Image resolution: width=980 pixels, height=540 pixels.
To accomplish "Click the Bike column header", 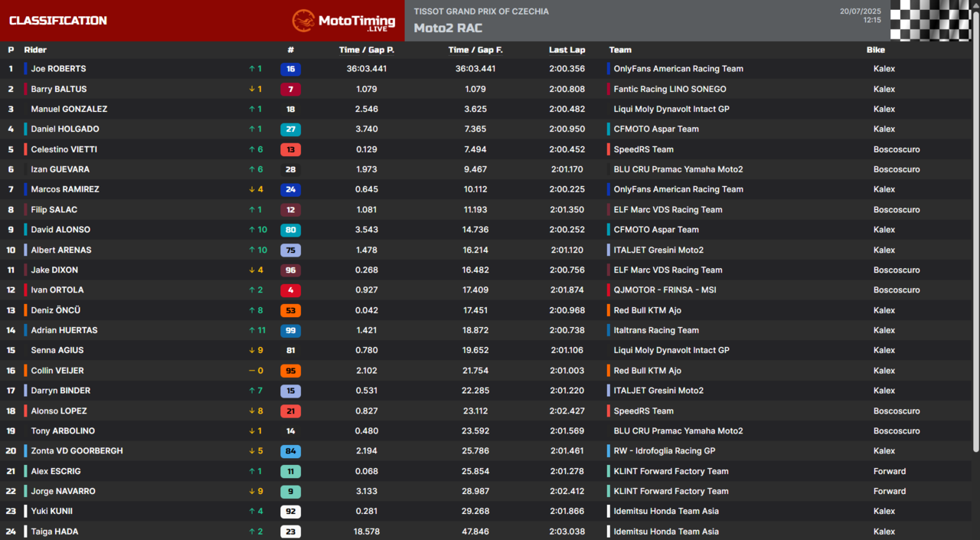I will (876, 50).
